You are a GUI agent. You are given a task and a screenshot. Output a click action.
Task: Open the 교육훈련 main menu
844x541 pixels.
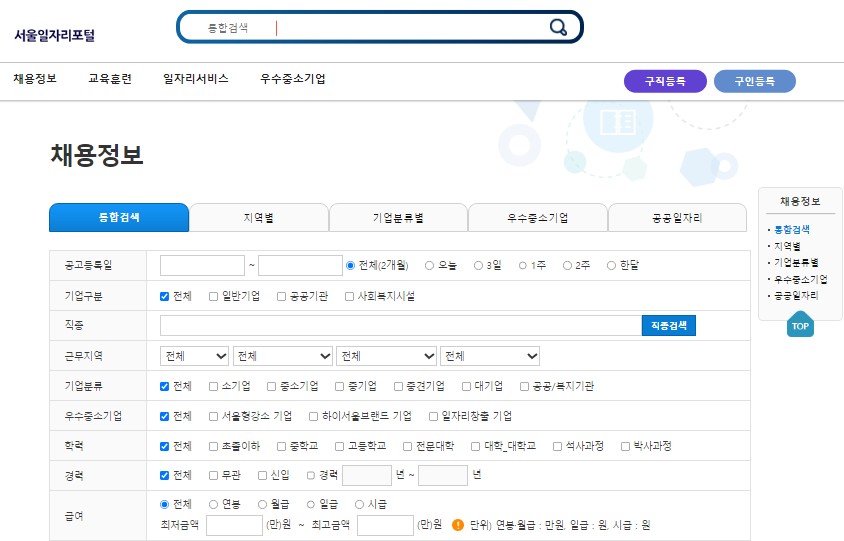tap(110, 79)
